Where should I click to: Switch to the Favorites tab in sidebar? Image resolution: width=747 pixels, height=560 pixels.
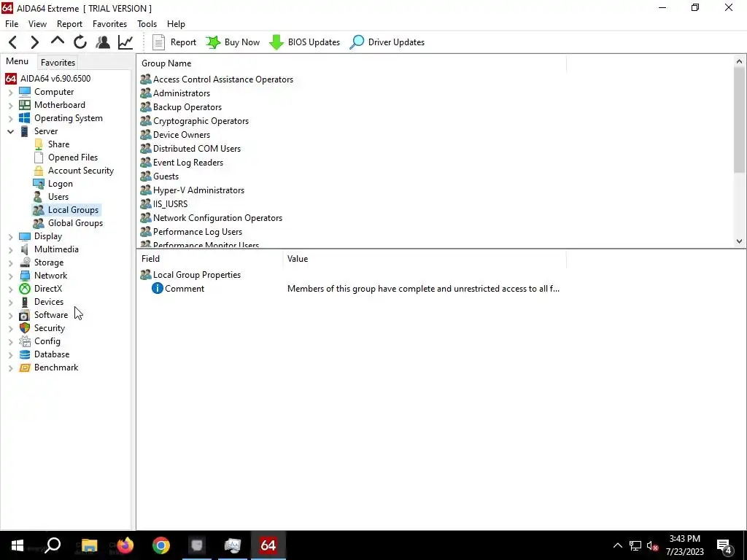click(58, 63)
